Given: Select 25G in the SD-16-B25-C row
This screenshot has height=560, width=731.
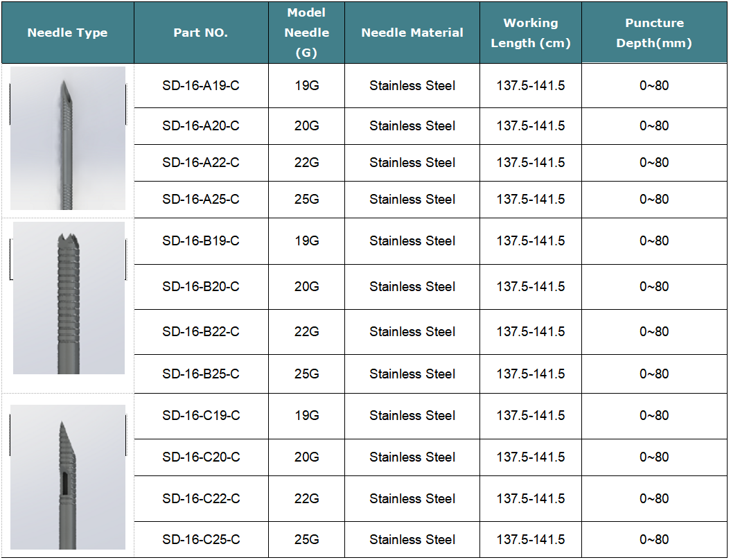Looking at the screenshot, I should tap(307, 374).
